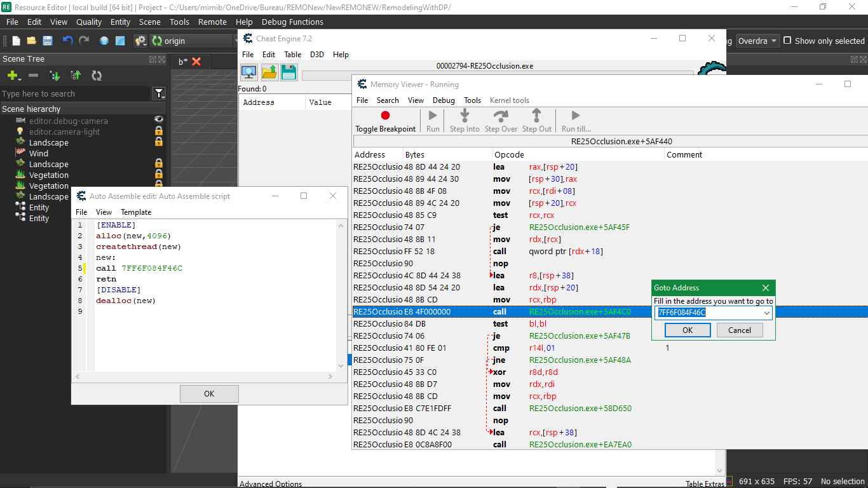The height and width of the screenshot is (488, 868).
Task: Click the Scene Tree search field
Action: click(75, 93)
